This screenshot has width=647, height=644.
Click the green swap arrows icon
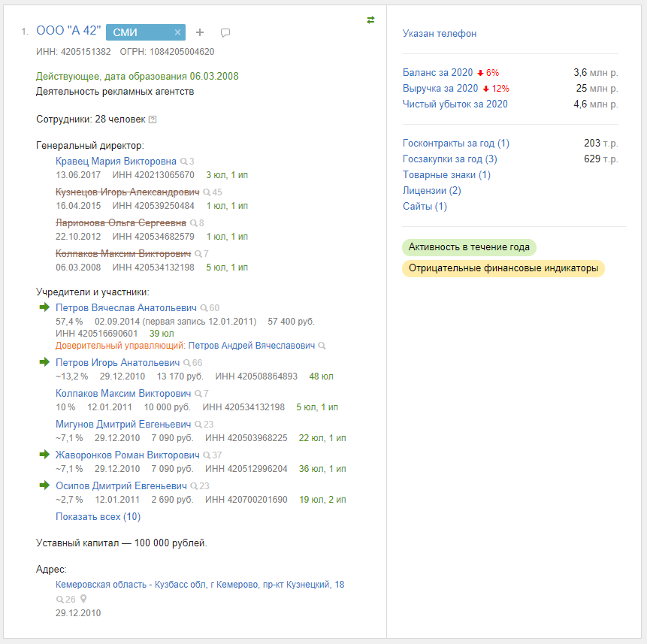(370, 20)
